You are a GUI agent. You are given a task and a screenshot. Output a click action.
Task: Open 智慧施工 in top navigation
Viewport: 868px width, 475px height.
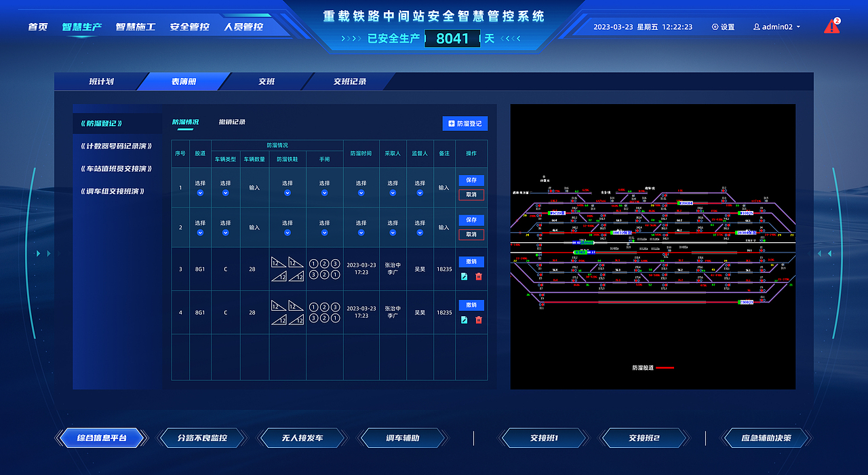136,27
